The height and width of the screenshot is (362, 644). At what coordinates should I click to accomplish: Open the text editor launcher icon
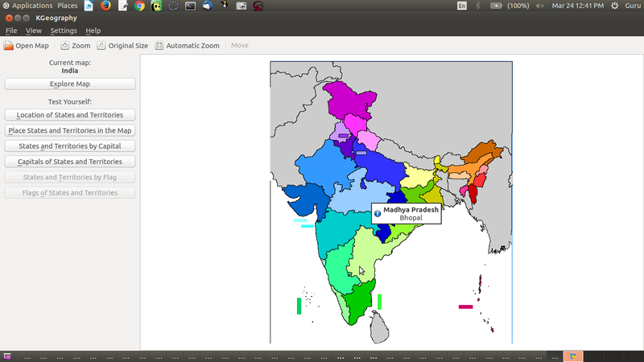[122, 6]
